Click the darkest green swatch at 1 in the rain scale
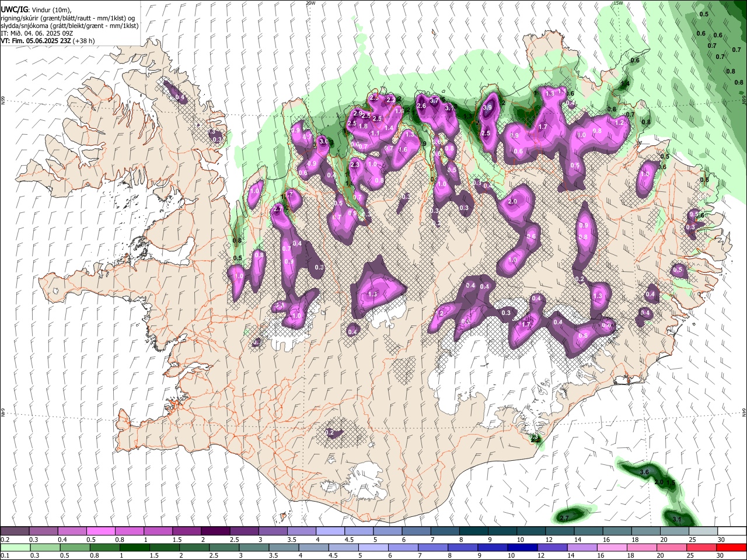Image resolution: width=747 pixels, height=560 pixels. [134, 547]
